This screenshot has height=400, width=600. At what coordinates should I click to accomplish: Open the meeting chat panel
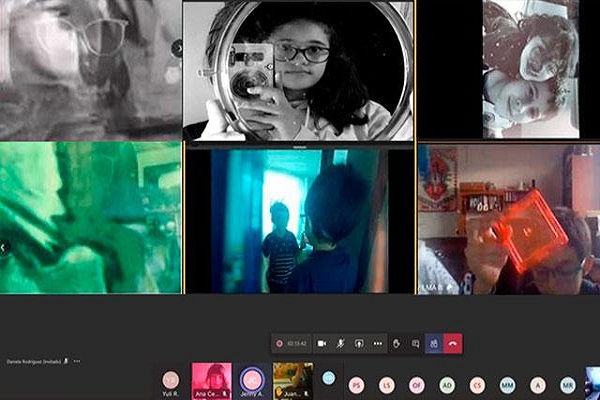point(415,343)
